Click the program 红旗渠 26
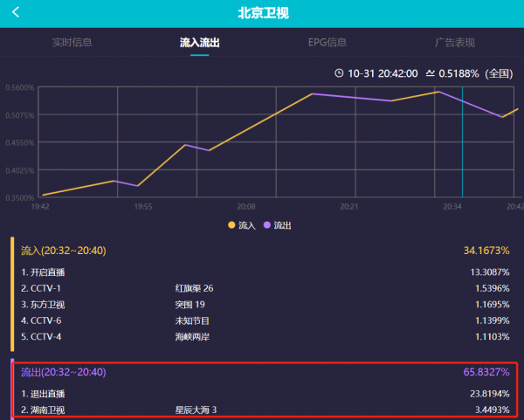 (194, 288)
